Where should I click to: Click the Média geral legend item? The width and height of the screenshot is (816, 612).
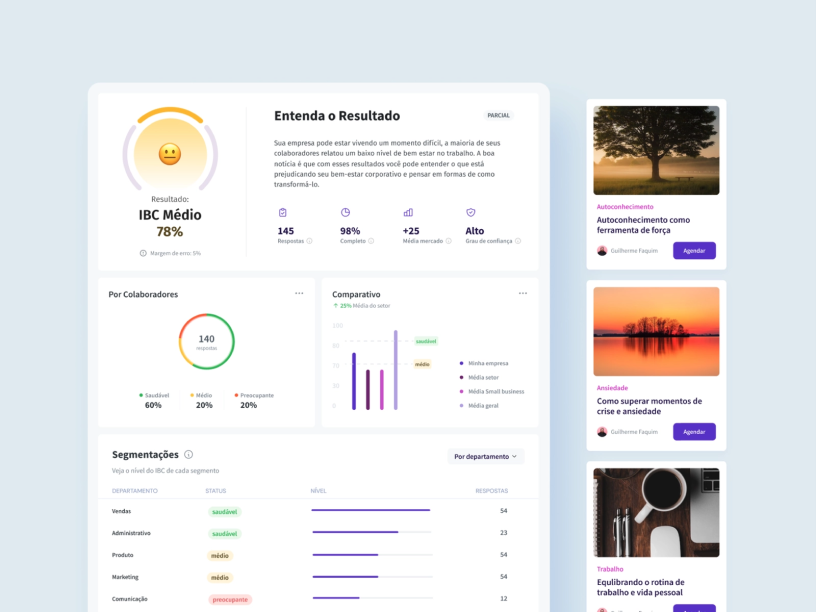pos(479,405)
